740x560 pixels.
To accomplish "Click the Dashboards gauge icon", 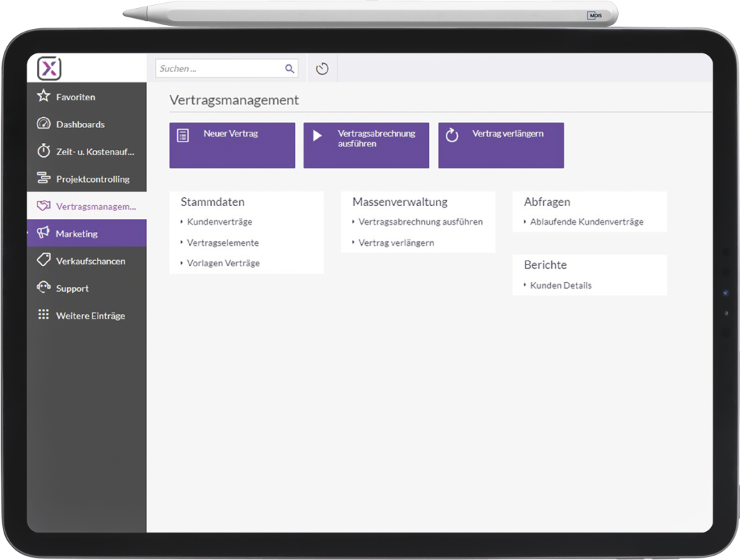I will pyautogui.click(x=43, y=124).
